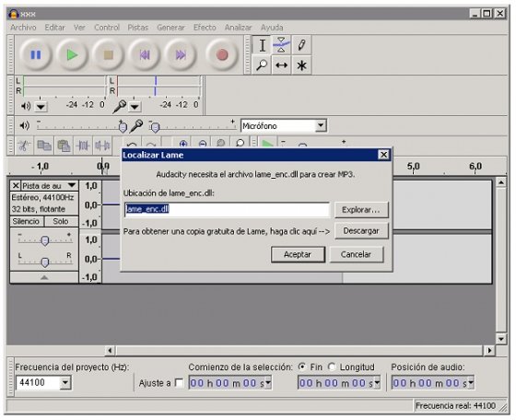
Task: Open the Micrófono input source dropdown
Action: point(321,125)
